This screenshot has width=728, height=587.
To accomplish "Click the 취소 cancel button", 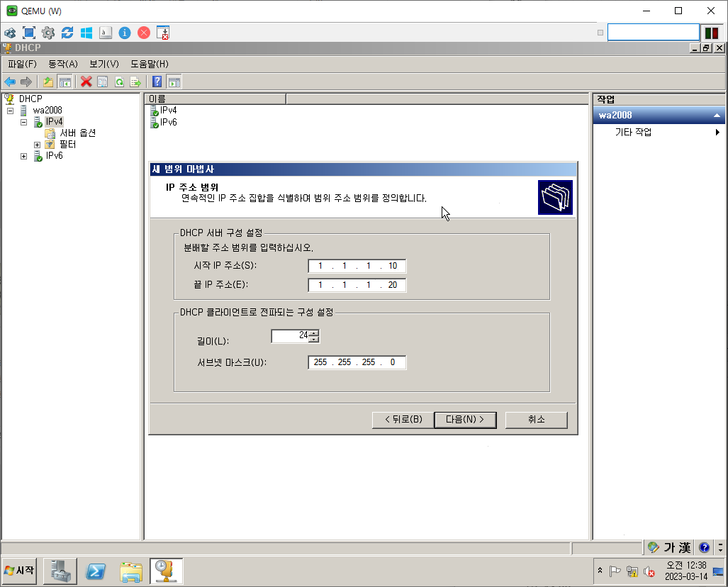I will (x=536, y=420).
